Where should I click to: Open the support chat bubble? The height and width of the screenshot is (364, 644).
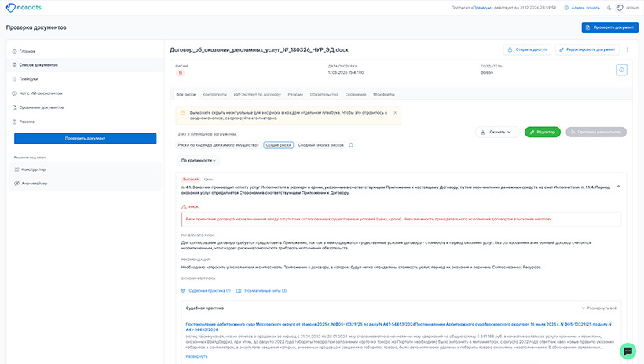coord(628,351)
